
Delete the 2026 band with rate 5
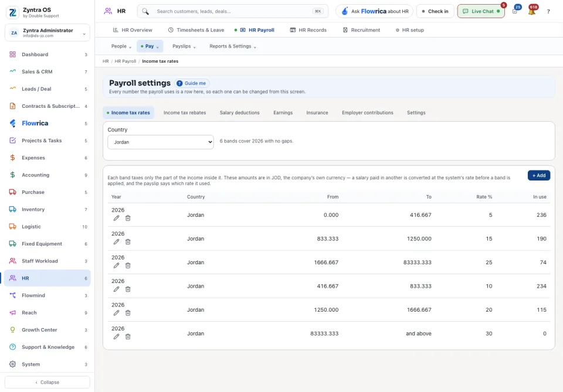(x=128, y=218)
